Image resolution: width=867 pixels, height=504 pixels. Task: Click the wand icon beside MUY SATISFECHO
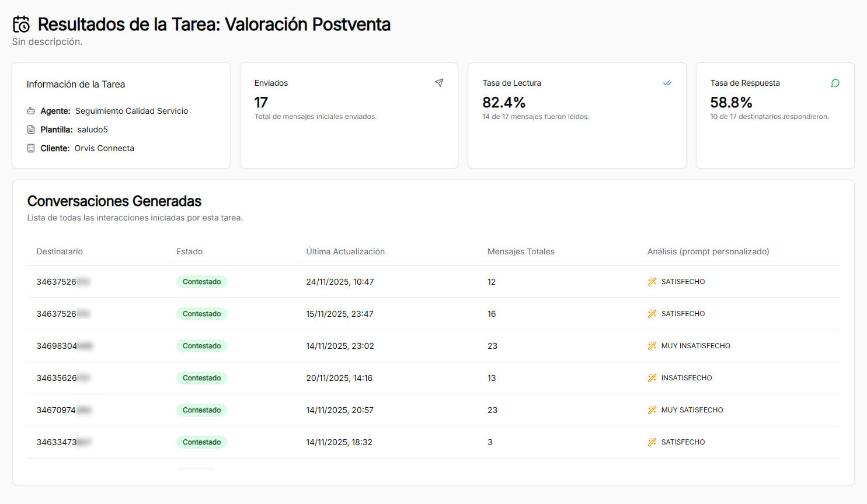tap(652, 410)
